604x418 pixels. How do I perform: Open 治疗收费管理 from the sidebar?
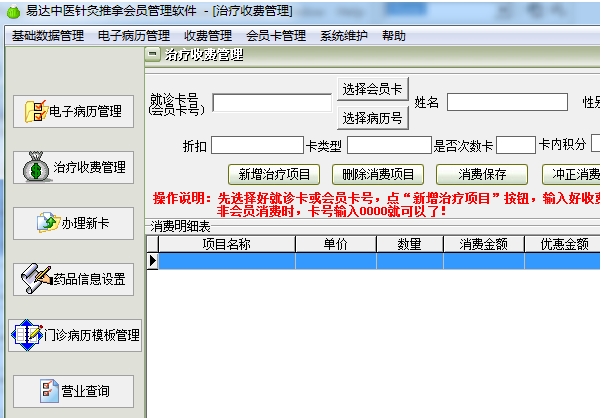[74, 167]
